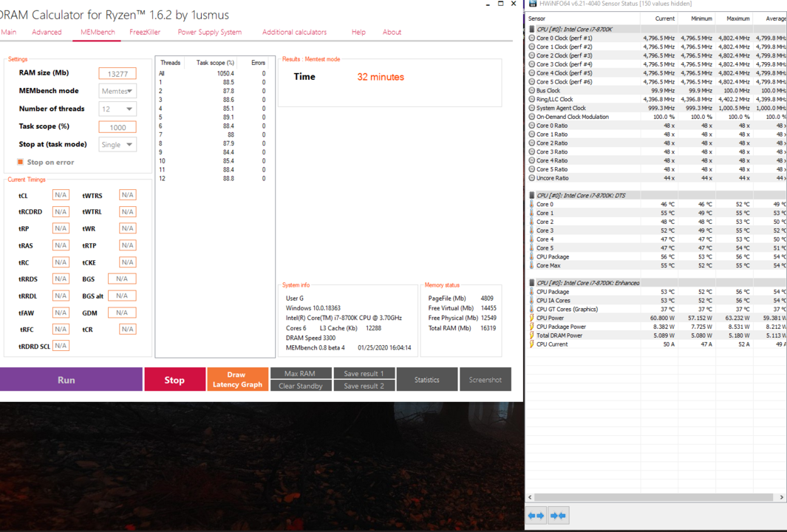
Task: Click the Task scope (%) input field
Action: [x=117, y=127]
